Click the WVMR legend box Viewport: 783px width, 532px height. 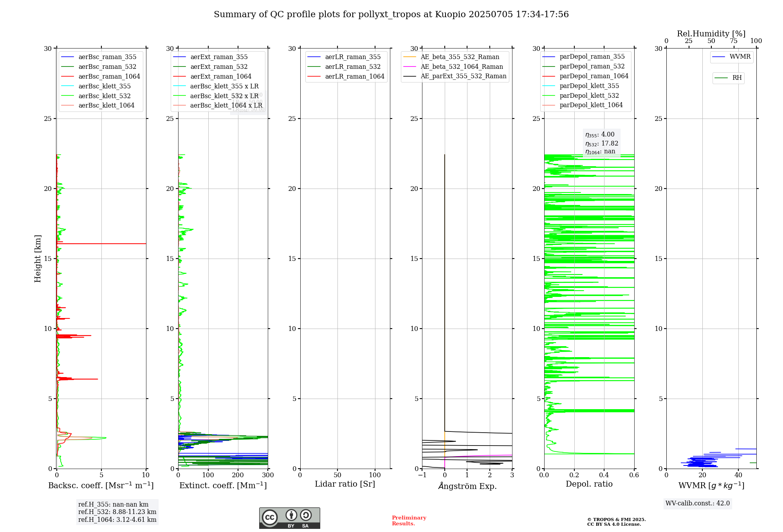coord(731,57)
